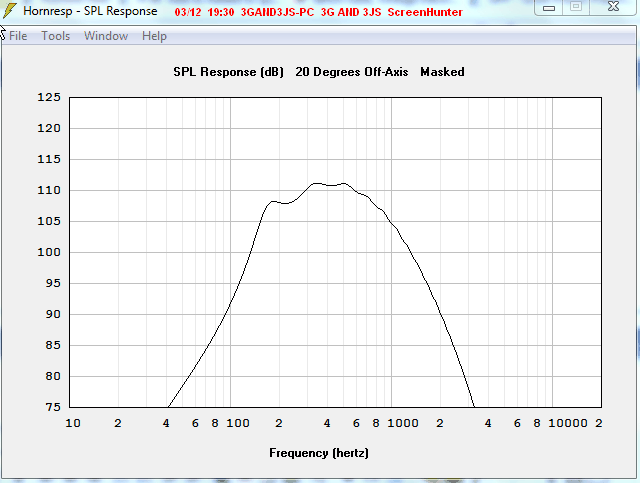Click the 'SPL Response (dB)' chart title
The image size is (640, 483).
[228, 72]
